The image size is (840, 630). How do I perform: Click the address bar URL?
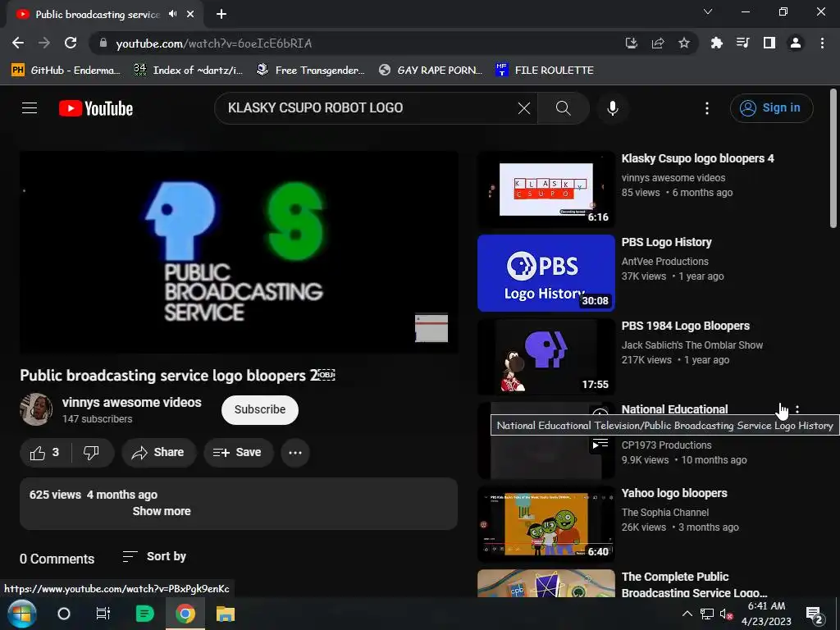coord(214,43)
